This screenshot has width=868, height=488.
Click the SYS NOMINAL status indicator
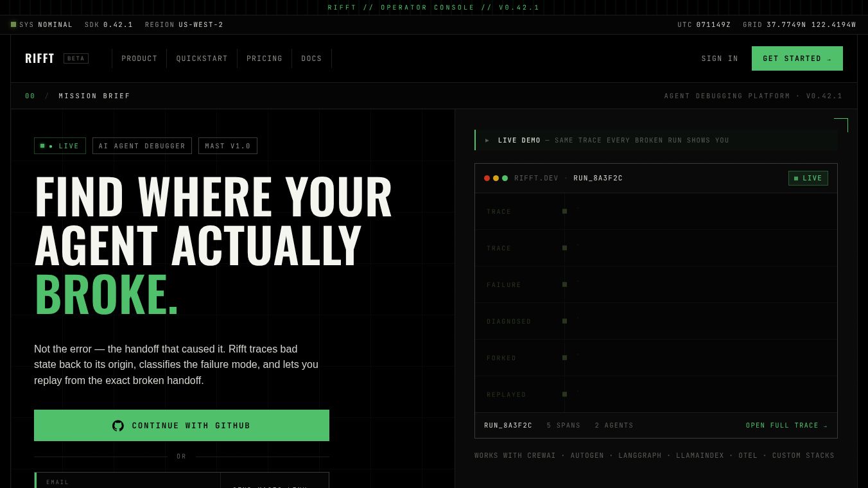coord(42,24)
